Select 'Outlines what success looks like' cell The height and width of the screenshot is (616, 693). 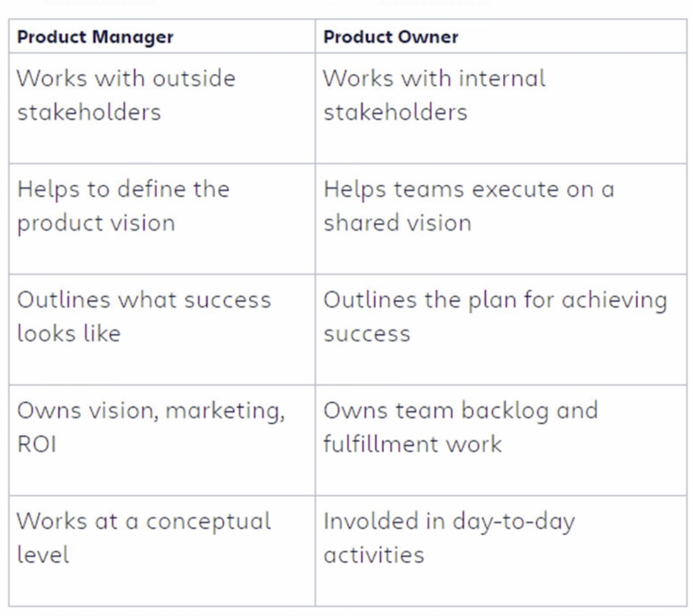tap(162, 330)
